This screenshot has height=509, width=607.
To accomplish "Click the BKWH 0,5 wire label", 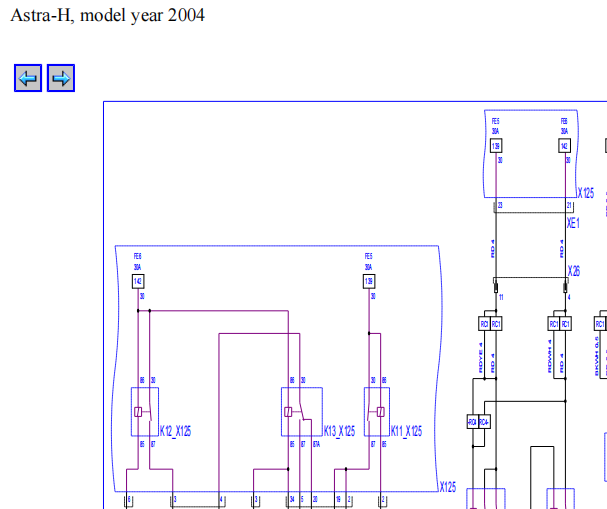I will [x=597, y=356].
